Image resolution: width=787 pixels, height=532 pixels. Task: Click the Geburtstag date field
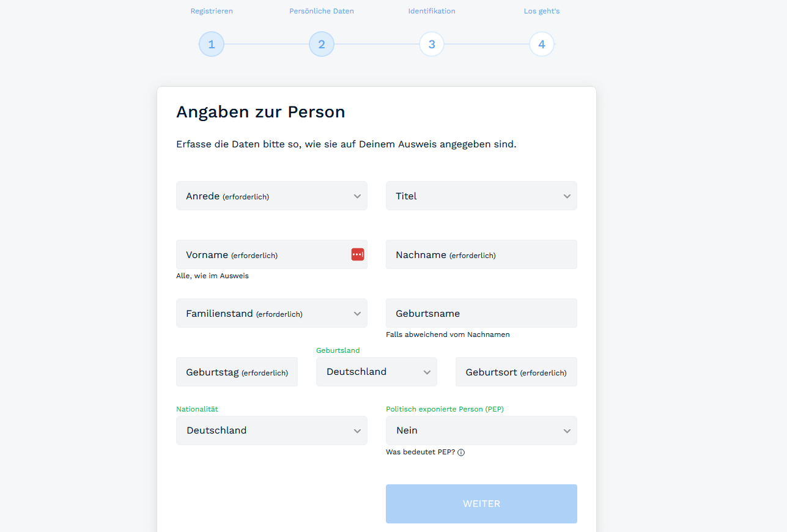pyautogui.click(x=237, y=372)
